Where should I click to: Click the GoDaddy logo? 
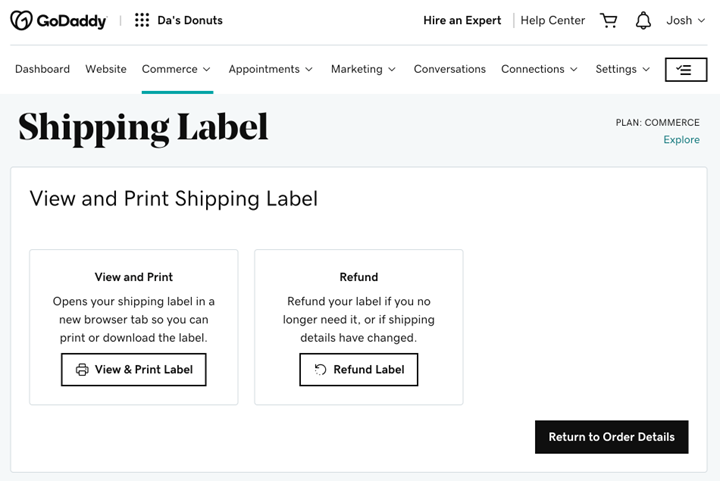point(58,20)
